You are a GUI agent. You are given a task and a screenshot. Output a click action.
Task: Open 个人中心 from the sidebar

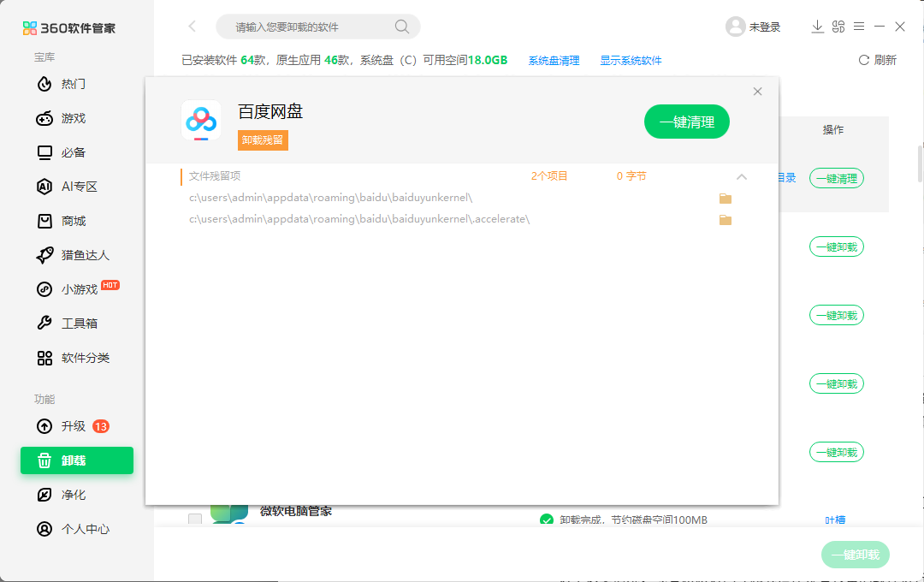tap(44, 529)
